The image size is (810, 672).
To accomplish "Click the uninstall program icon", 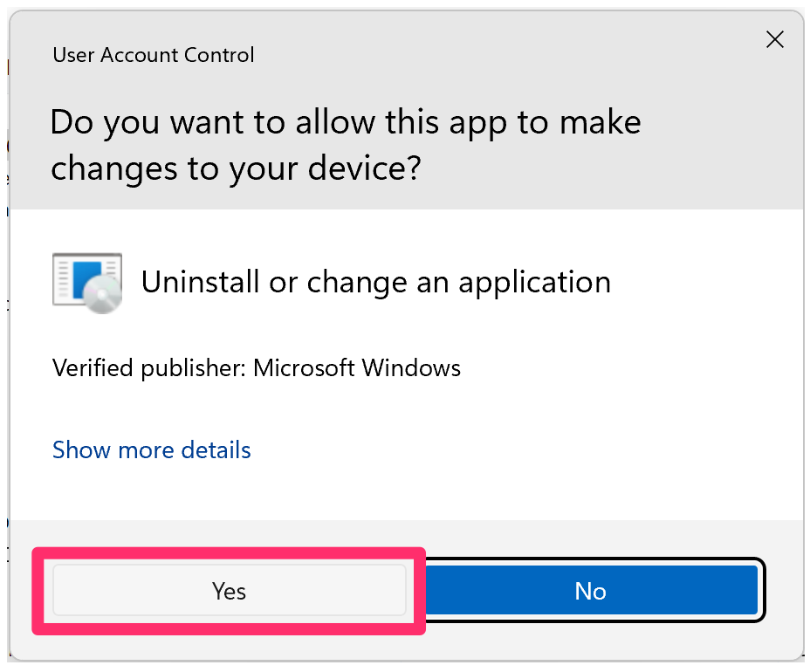I will [86, 283].
